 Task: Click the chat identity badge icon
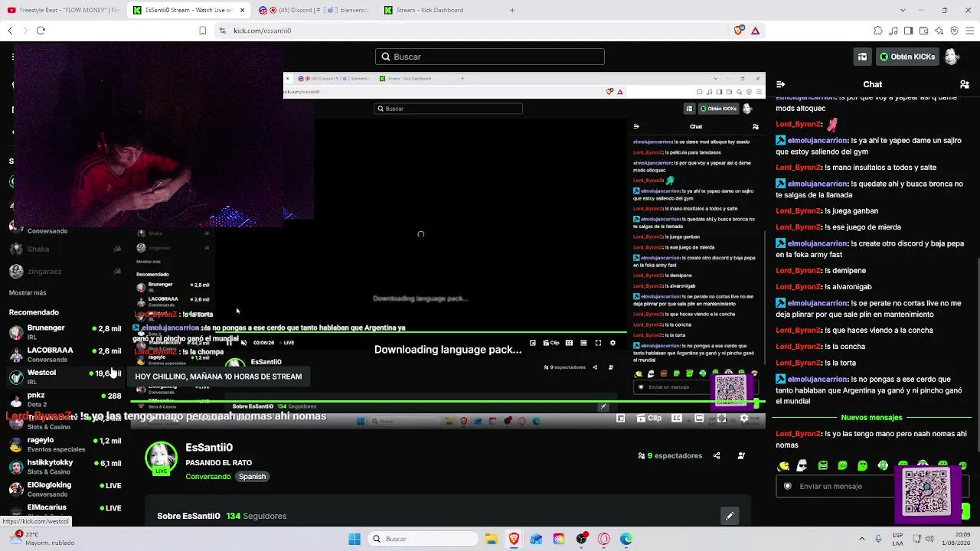coord(787,486)
